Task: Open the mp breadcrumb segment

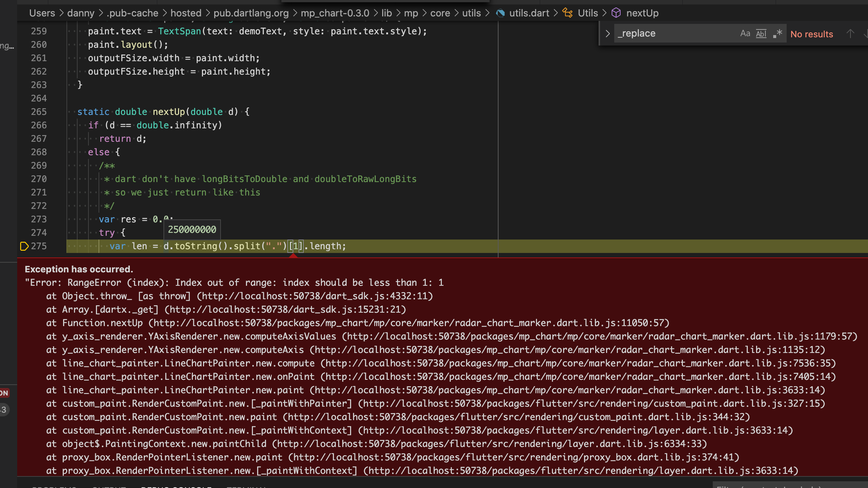Action: [411, 13]
